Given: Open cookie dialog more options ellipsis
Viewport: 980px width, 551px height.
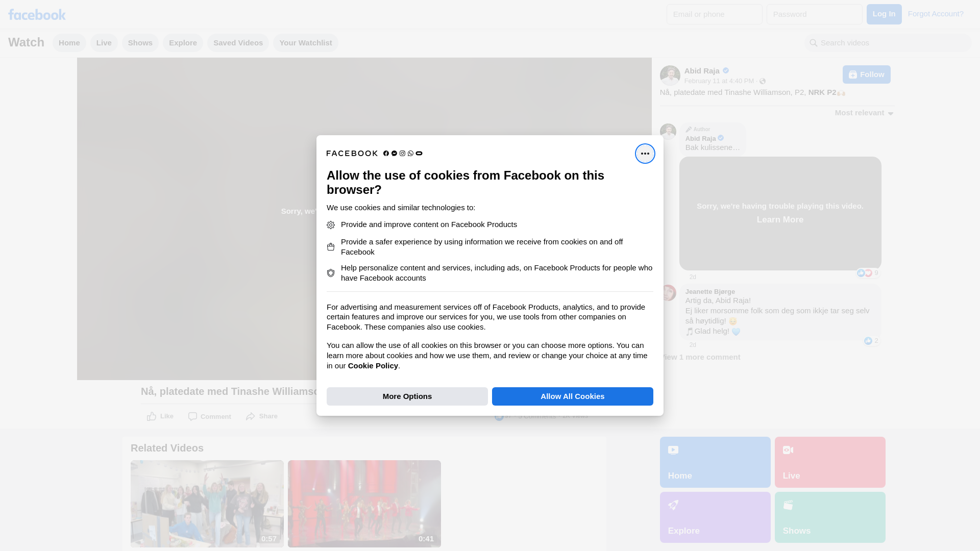Looking at the screenshot, I should coord(645,154).
